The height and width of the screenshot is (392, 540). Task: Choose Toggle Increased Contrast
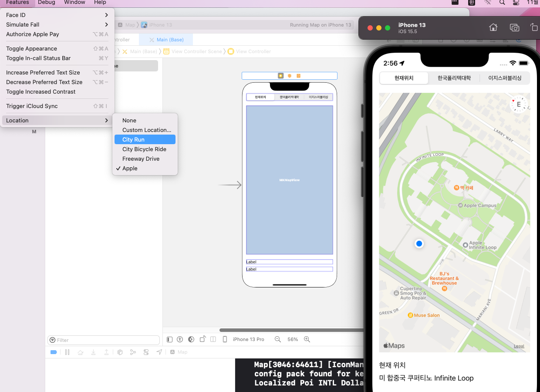57,91
